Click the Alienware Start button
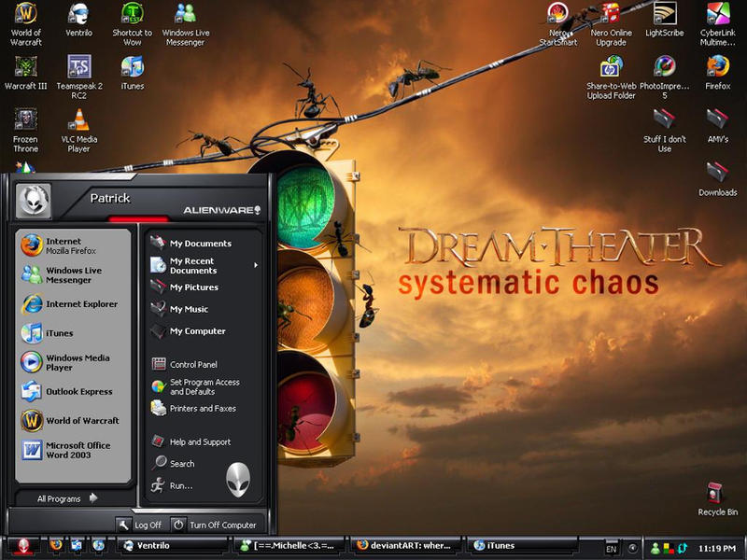 23,546
